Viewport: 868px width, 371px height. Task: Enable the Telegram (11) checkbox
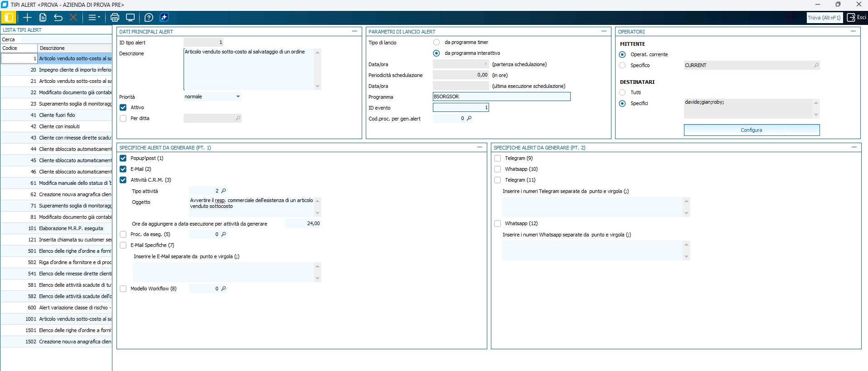(497, 180)
